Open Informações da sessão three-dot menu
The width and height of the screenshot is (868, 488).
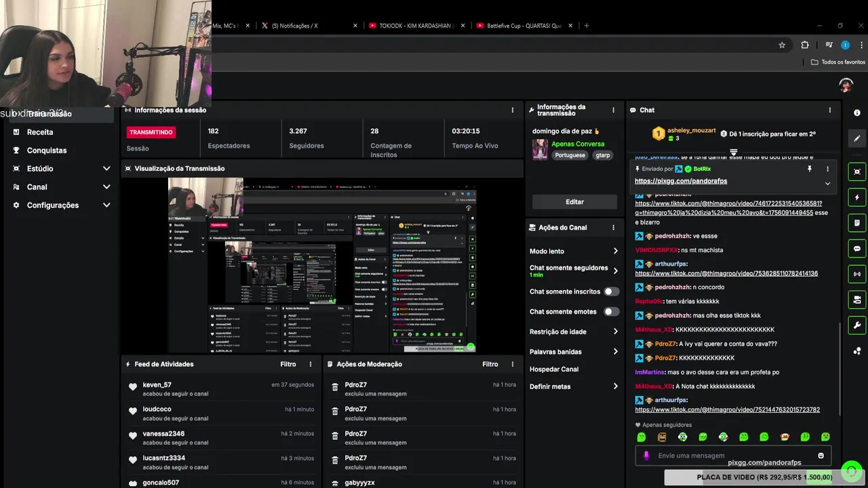513,110
